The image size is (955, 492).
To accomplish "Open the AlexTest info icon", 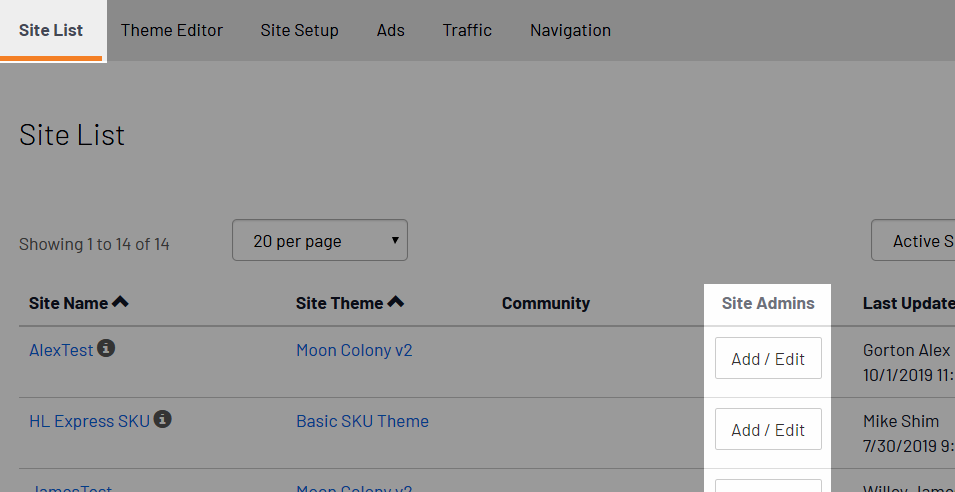I will 106,348.
